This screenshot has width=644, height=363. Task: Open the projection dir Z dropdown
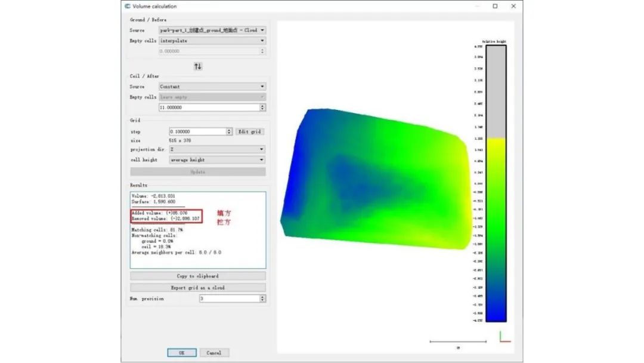point(217,149)
